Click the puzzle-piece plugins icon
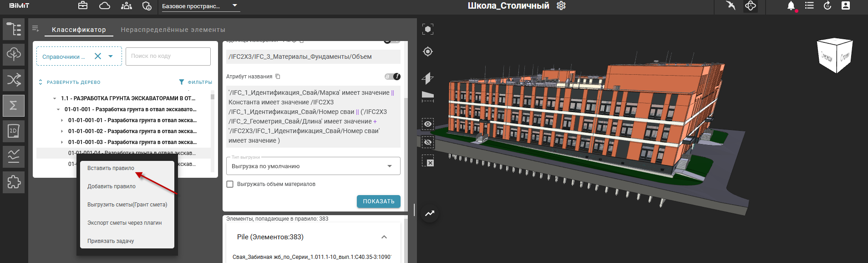Viewport: 868px width, 263px height. (14, 182)
